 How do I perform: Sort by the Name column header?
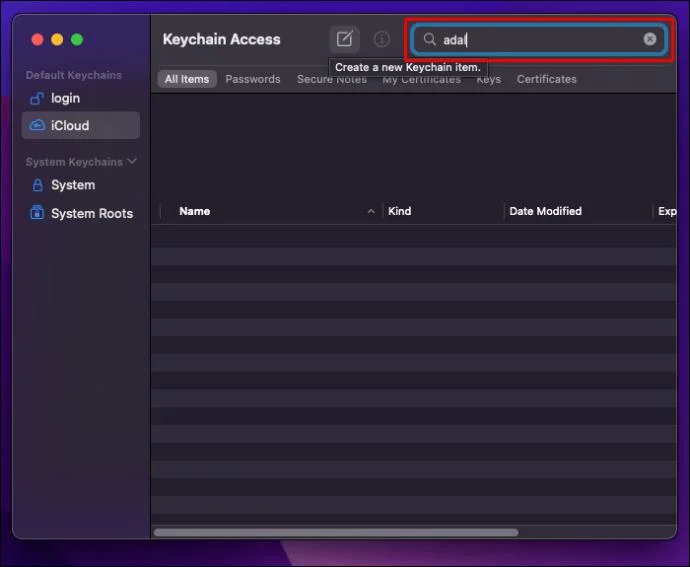(x=271, y=211)
